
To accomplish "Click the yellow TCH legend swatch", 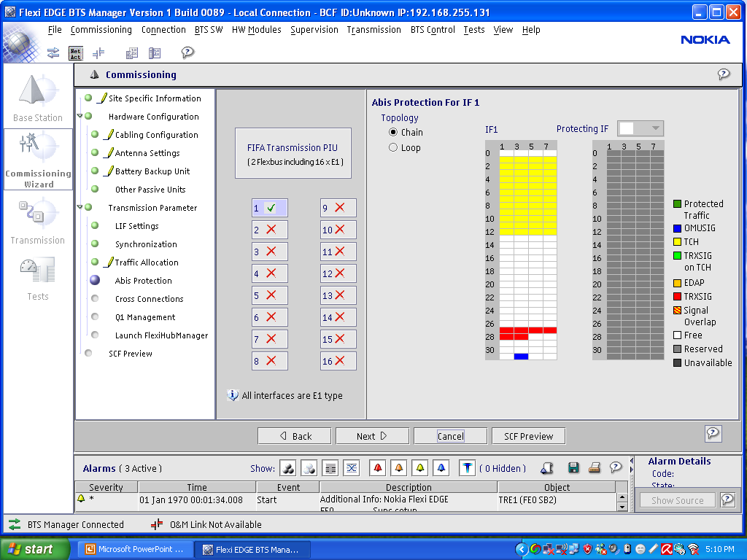I will [x=677, y=242].
